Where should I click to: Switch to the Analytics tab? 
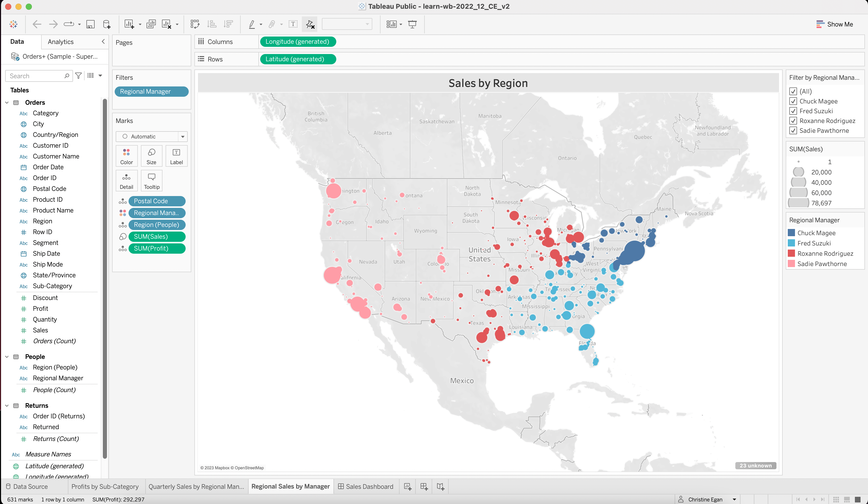(x=61, y=42)
